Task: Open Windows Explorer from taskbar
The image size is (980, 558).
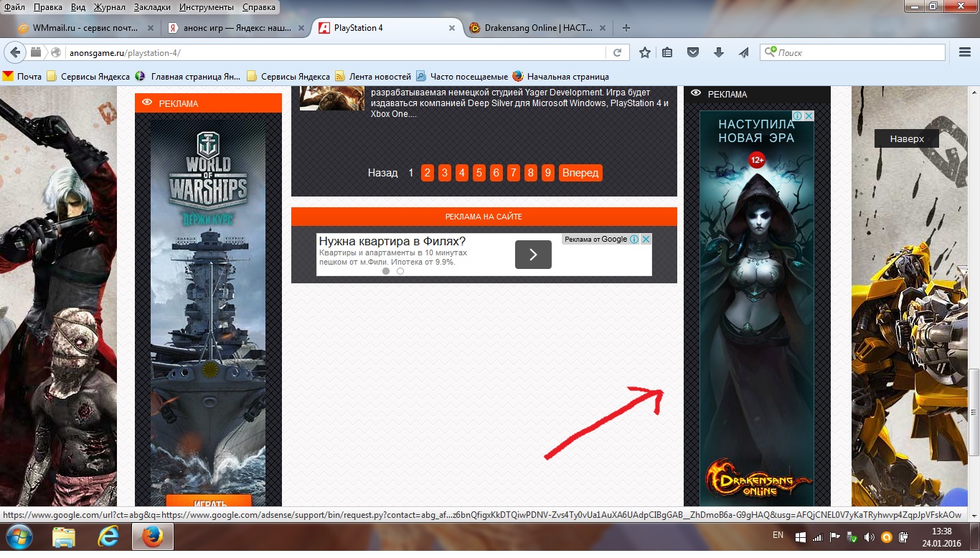Action: tap(64, 536)
